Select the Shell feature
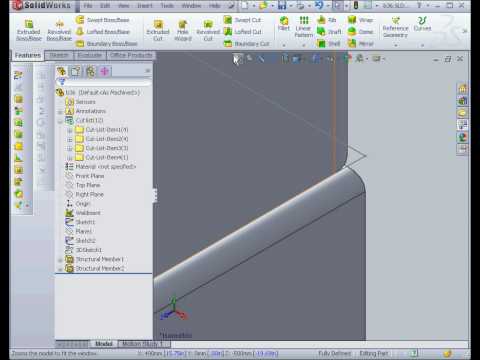 (328, 44)
